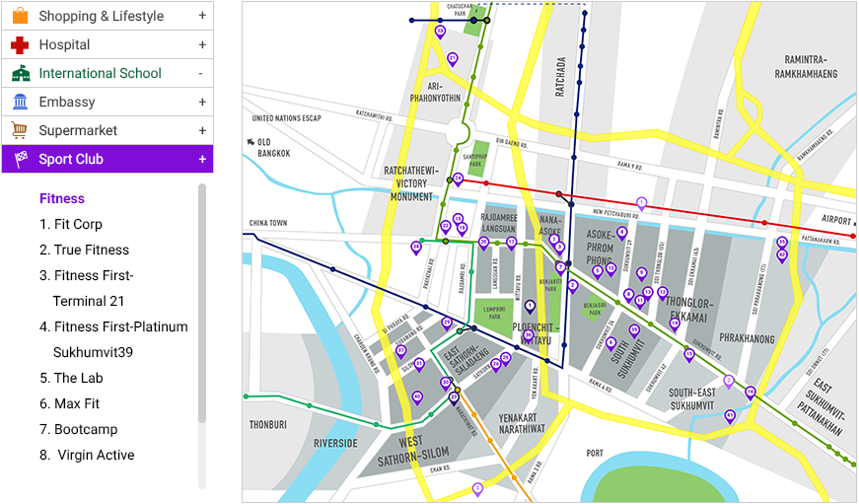Viewport: 859px width, 504px height.
Task: Open the Supermarket category
Action: pos(78,130)
